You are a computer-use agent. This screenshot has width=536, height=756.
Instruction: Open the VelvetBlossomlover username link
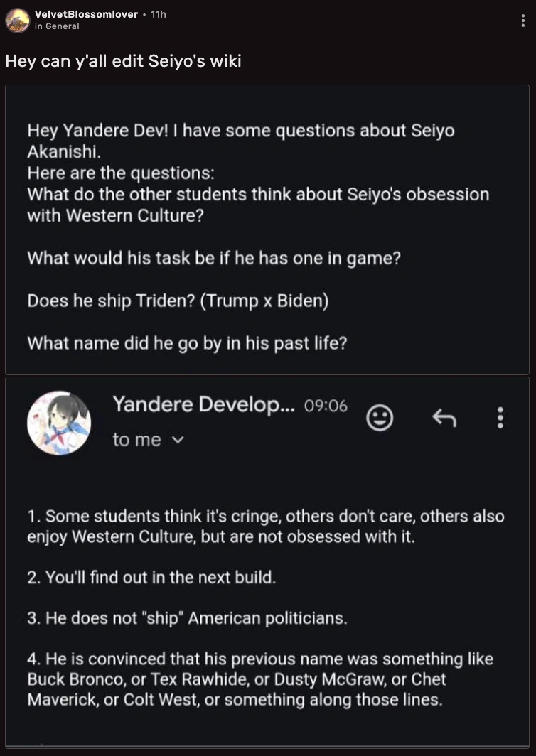point(86,14)
